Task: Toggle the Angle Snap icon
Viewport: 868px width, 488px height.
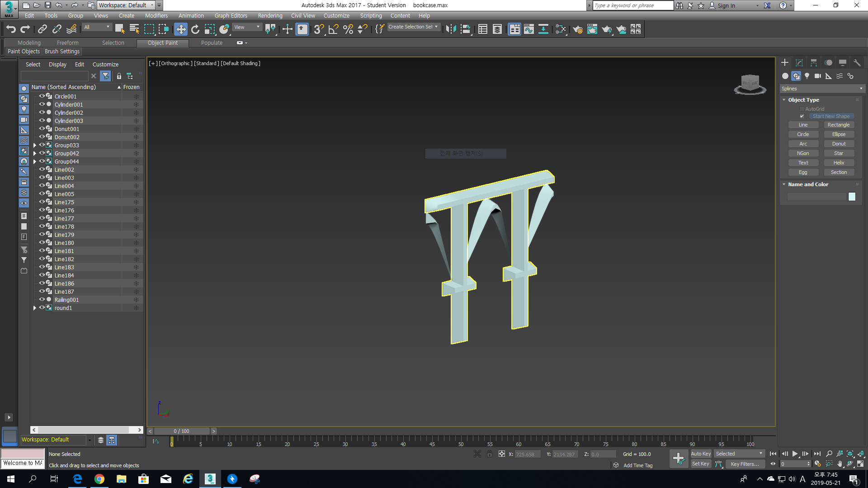Action: [x=334, y=29]
